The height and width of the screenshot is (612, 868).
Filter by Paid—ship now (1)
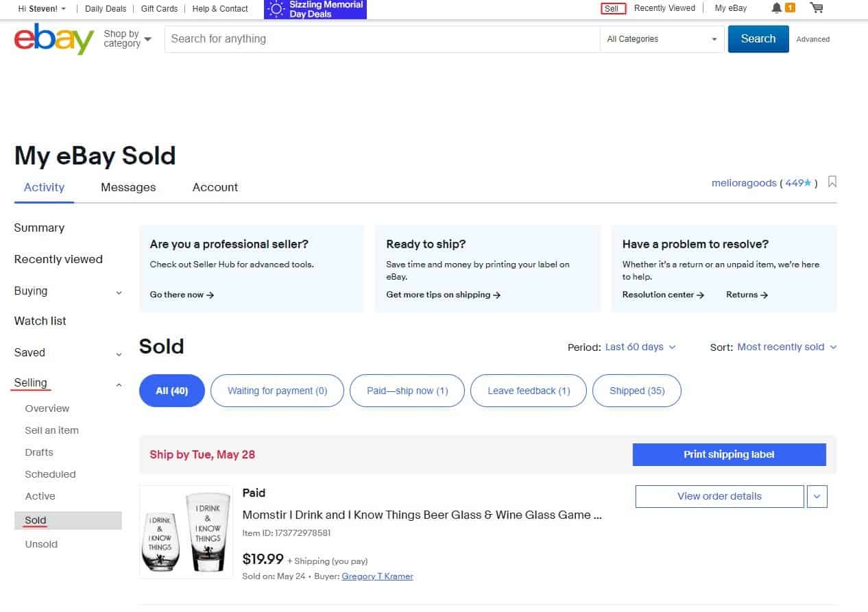[x=407, y=391]
